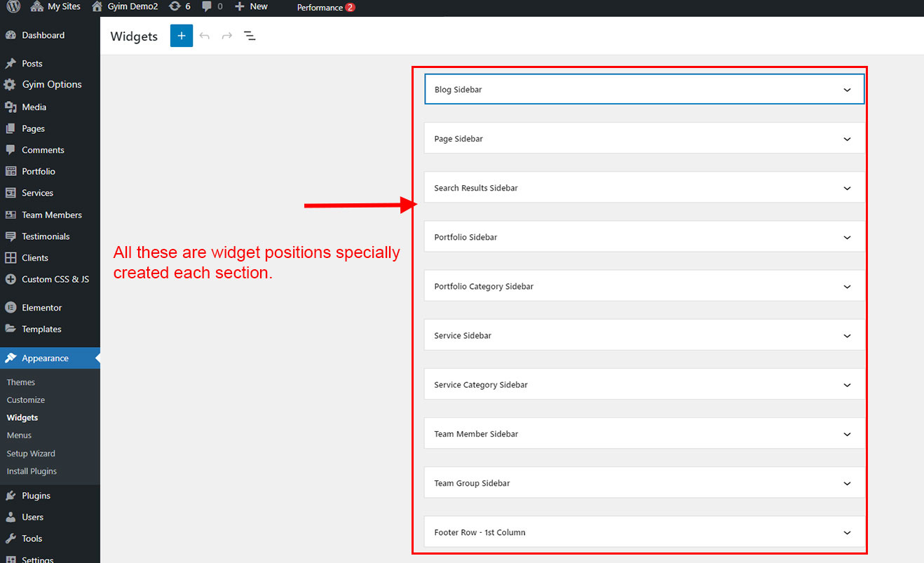
Task: Click the undo arrow icon
Action: tap(205, 36)
